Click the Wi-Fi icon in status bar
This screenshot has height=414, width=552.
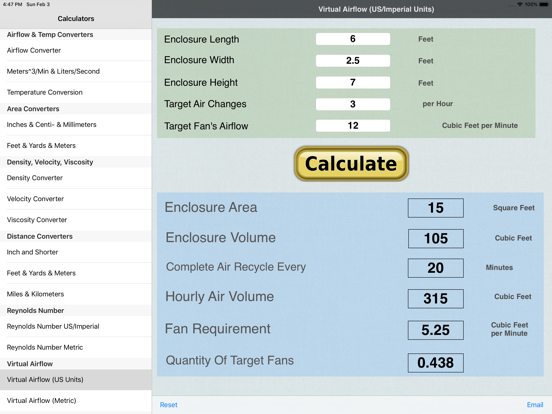[x=520, y=4]
